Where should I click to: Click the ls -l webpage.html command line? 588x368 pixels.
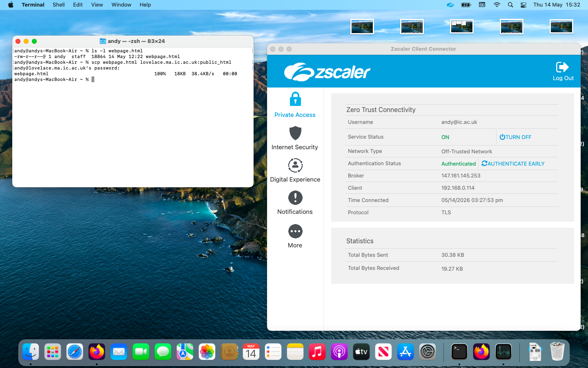(78, 51)
